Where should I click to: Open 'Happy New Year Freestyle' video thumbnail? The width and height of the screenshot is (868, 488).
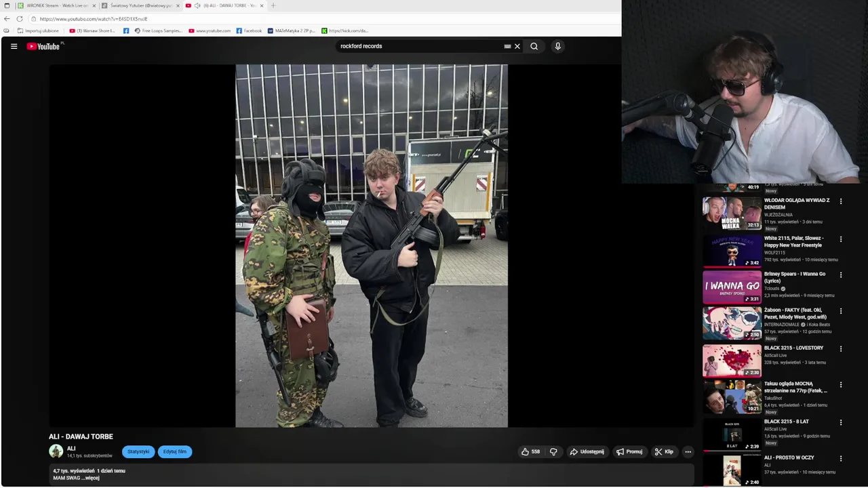pyautogui.click(x=732, y=251)
